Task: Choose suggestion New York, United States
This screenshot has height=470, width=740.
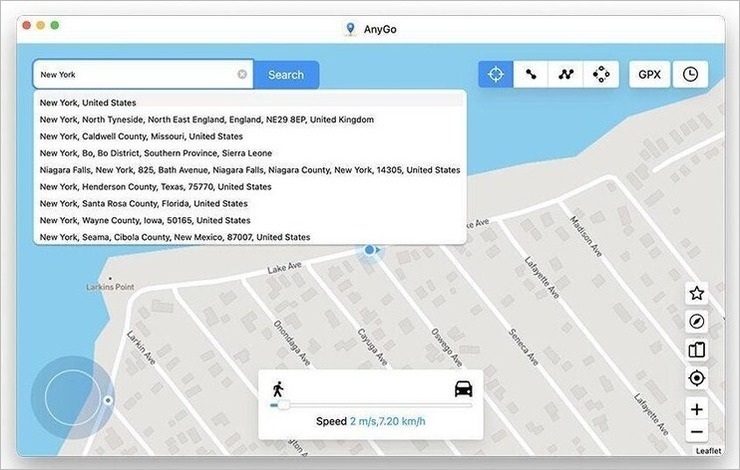Action: (250, 102)
